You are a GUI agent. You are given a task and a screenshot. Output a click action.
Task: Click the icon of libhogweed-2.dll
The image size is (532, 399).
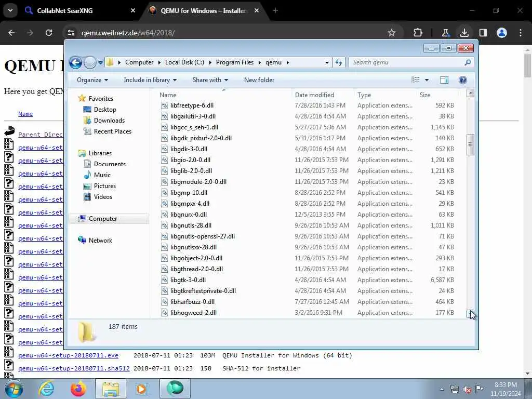click(164, 313)
